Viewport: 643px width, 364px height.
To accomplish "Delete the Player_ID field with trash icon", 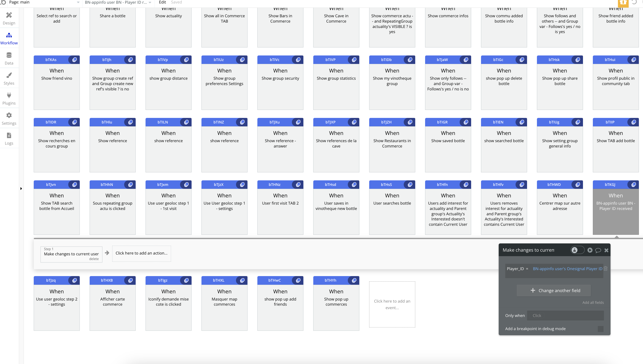I will [606, 268].
